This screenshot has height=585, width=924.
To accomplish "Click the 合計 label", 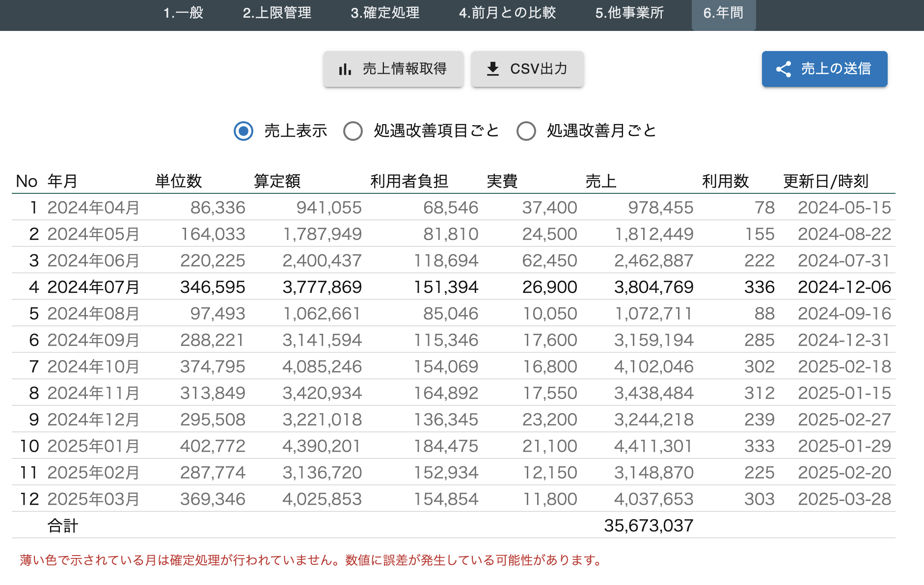I will [62, 526].
